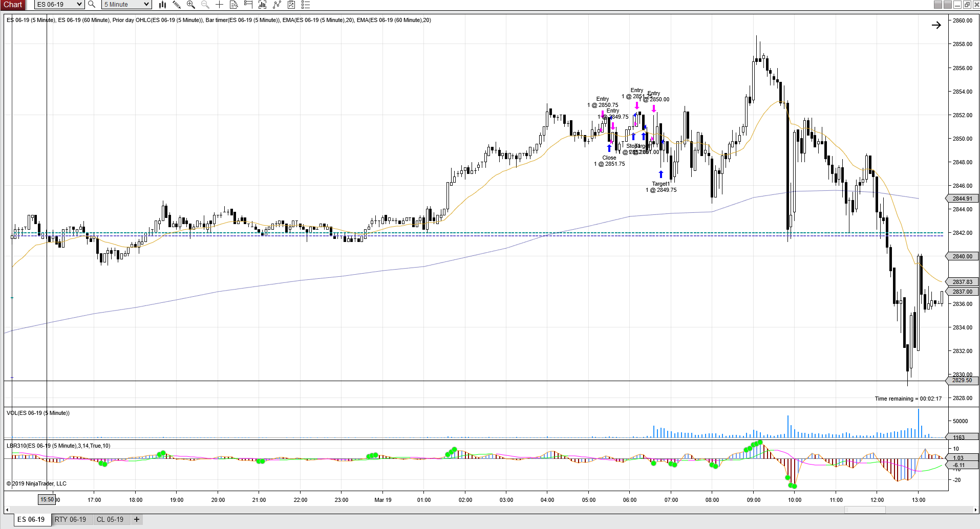Click the 2860.00 price axis label
The width and height of the screenshot is (980, 529).
[x=963, y=20]
